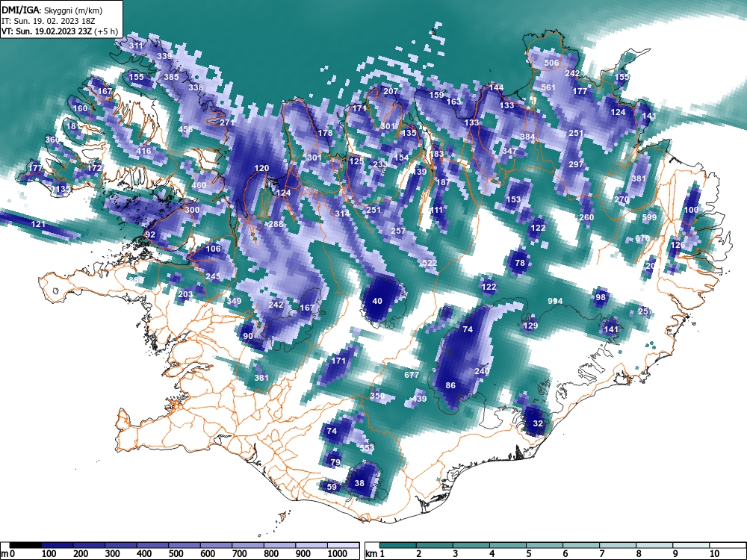Click the visibility value 106
This screenshot has width=747, height=560.
coord(214,249)
